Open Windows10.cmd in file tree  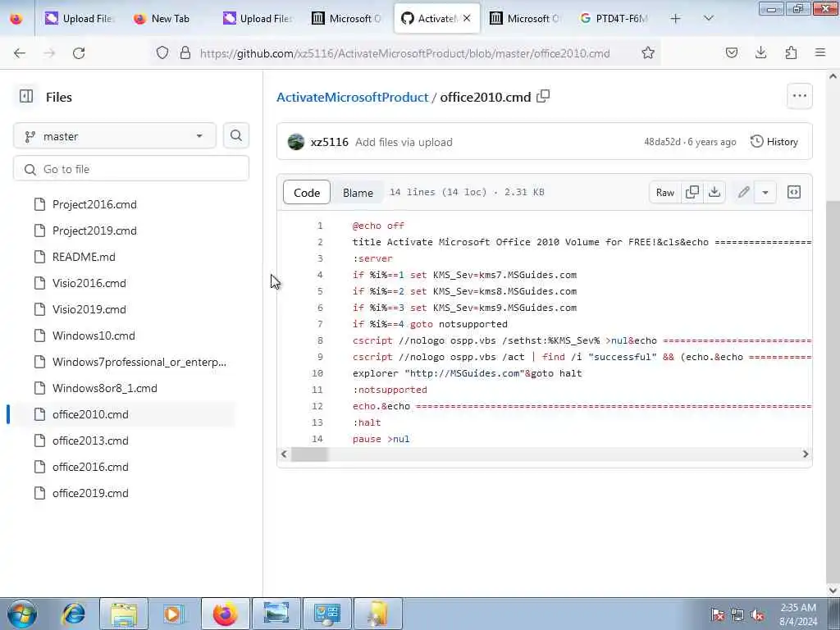pos(94,336)
